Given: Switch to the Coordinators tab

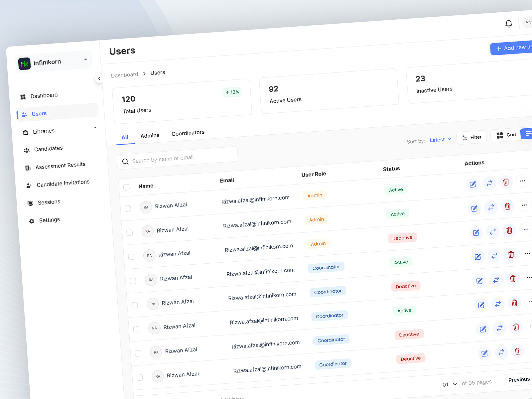Looking at the screenshot, I should pos(188,133).
